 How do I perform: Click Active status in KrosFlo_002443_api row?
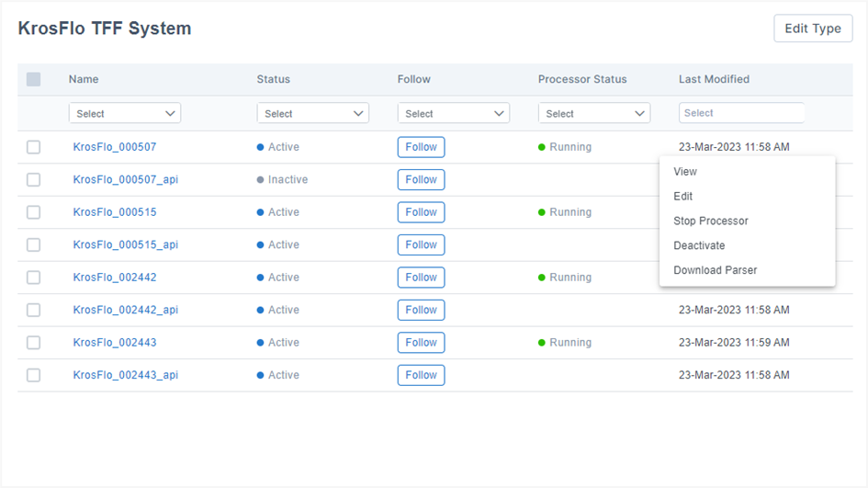point(278,375)
